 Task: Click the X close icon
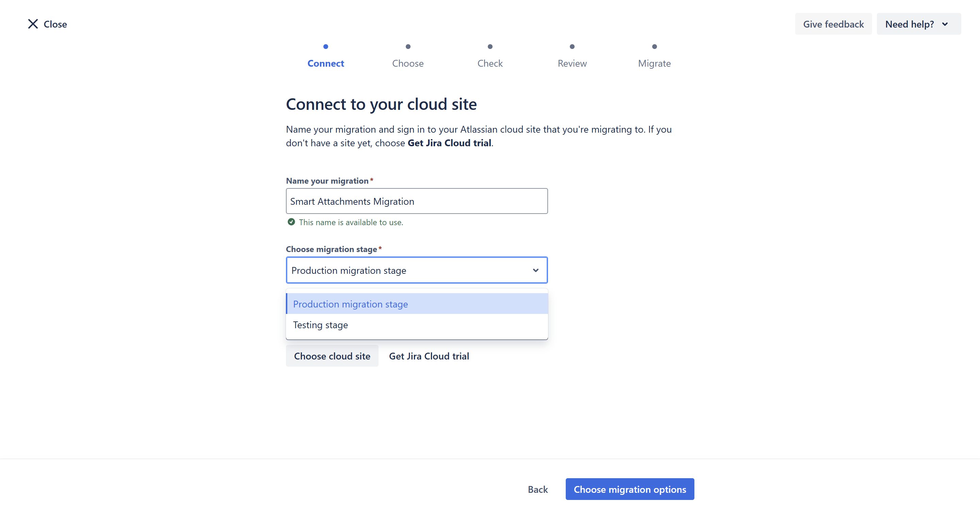[33, 24]
